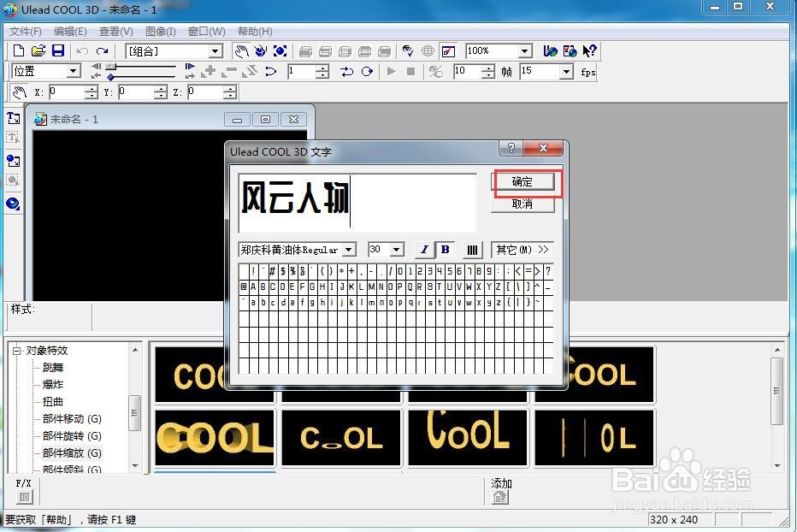Toggle bold formatting in text dialog
Image resolution: width=797 pixels, height=532 pixels.
click(446, 250)
